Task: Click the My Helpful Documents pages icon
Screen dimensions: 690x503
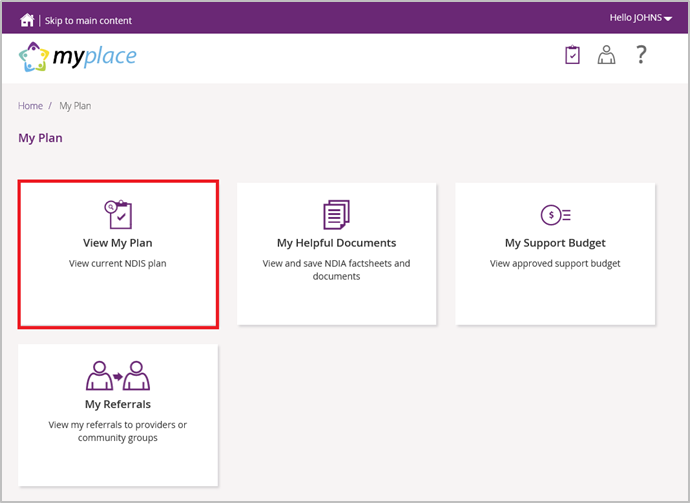Action: click(336, 214)
